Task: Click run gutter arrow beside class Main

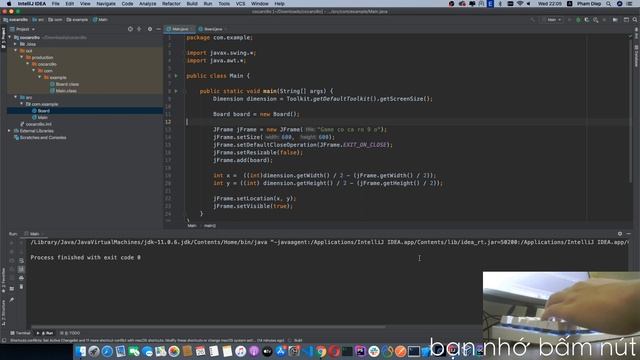Action: 176,76
